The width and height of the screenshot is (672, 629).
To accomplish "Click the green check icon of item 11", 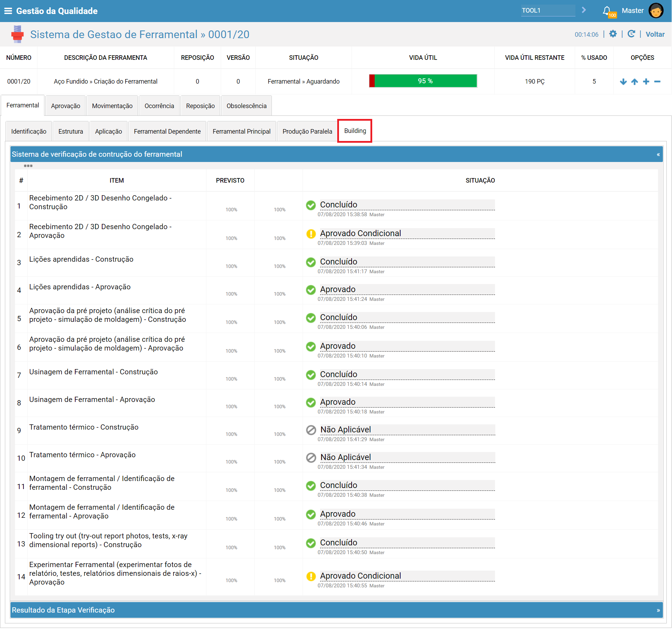I will (311, 486).
